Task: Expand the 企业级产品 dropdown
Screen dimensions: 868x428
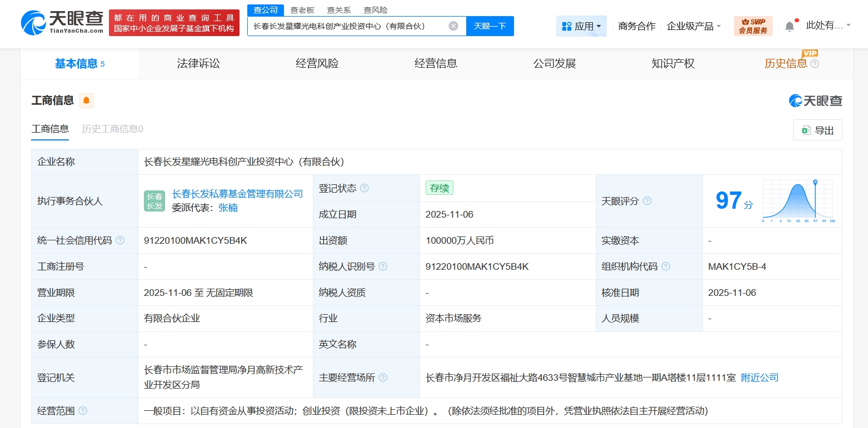Action: (694, 26)
